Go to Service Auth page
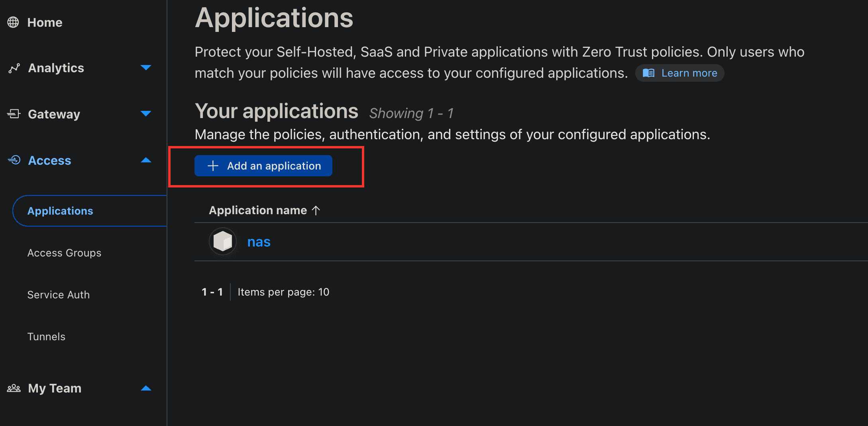The width and height of the screenshot is (868, 426). [x=59, y=295]
